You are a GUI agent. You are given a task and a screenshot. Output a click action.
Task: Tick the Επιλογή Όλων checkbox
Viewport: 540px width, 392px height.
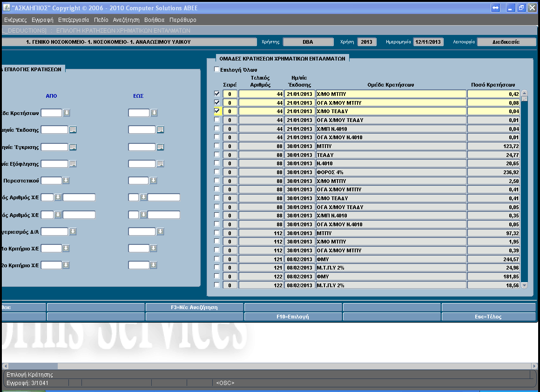coord(216,69)
